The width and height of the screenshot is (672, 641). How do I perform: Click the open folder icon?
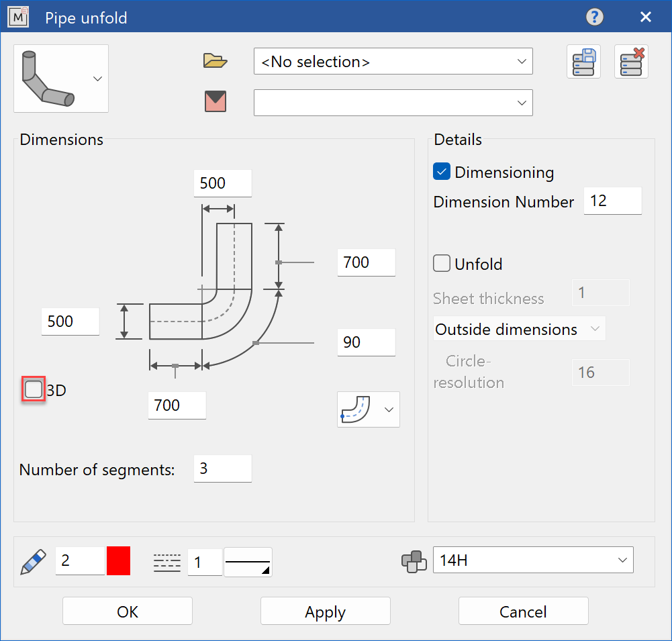[x=215, y=61]
